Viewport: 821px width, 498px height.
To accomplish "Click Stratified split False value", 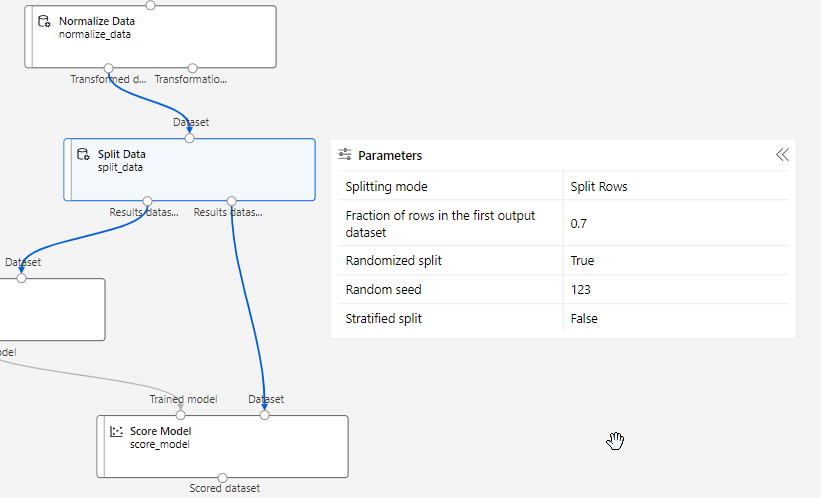I will 584,319.
